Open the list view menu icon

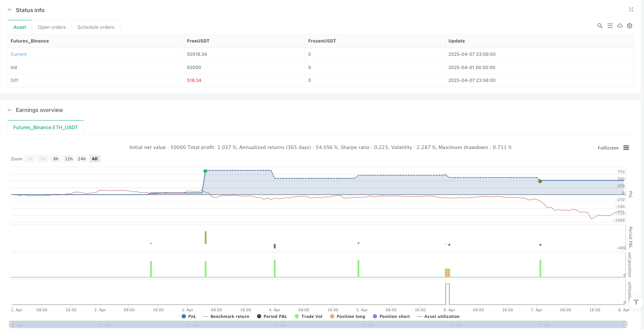tap(610, 26)
